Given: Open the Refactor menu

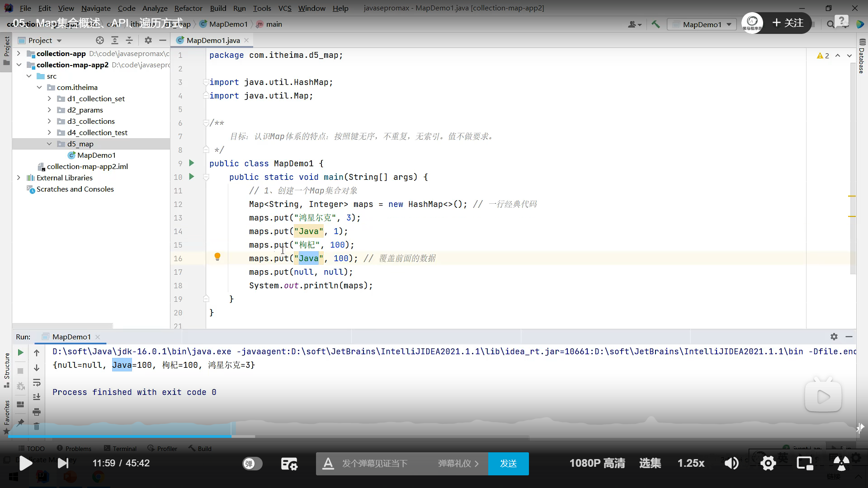Looking at the screenshot, I should [x=188, y=8].
